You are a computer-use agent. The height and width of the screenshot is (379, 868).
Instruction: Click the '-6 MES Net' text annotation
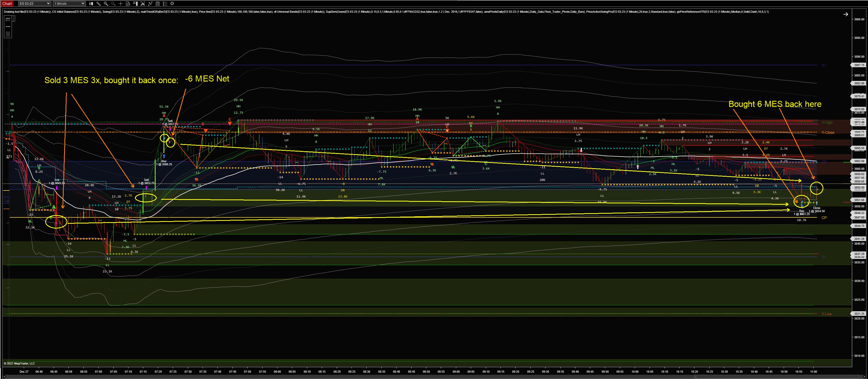[207, 79]
